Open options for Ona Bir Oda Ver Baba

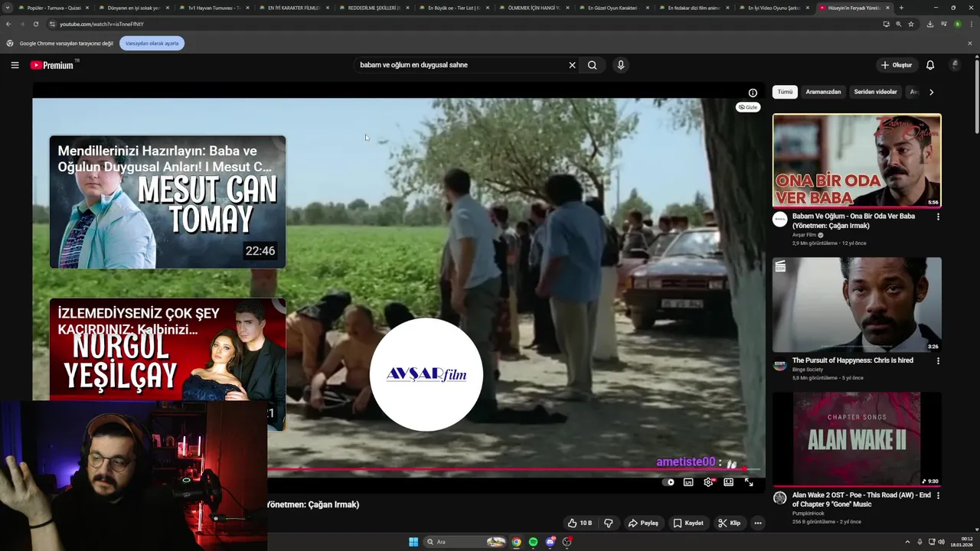tap(938, 217)
